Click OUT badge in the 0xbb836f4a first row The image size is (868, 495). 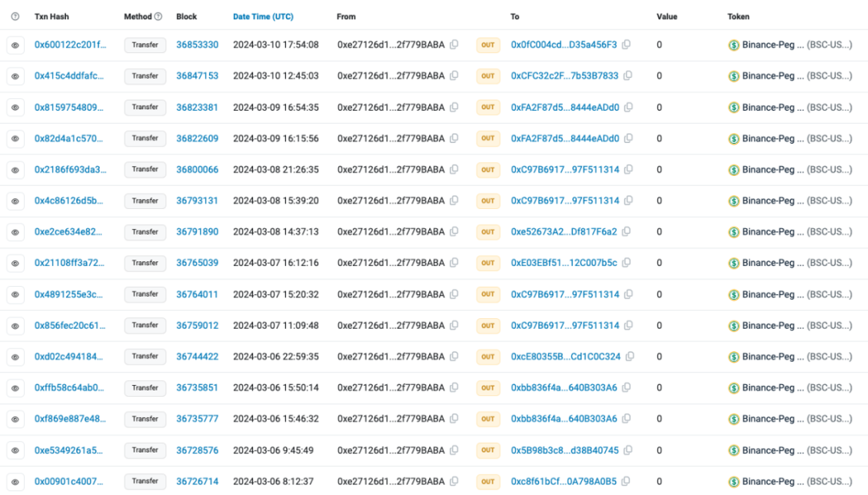[x=488, y=388]
